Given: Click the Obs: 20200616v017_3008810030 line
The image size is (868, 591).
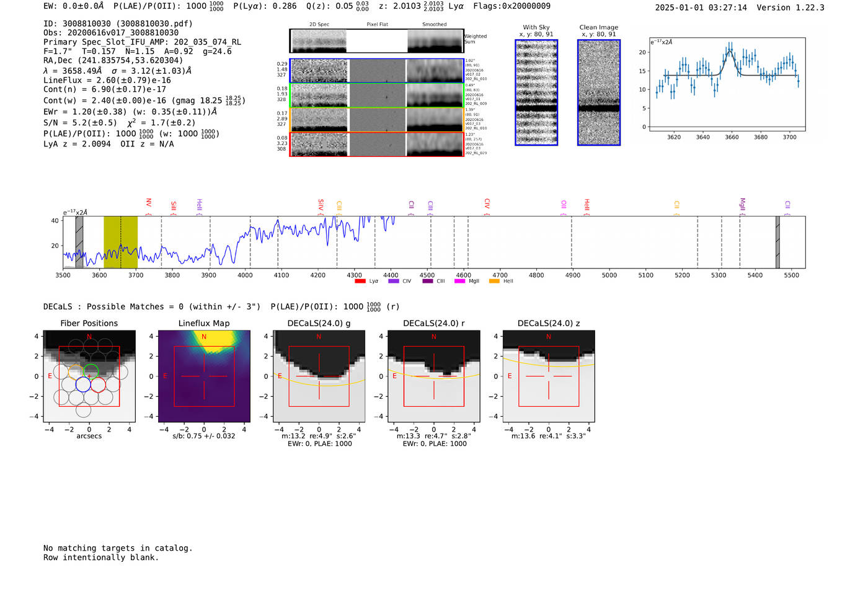Looking at the screenshot, I should click(x=111, y=33).
